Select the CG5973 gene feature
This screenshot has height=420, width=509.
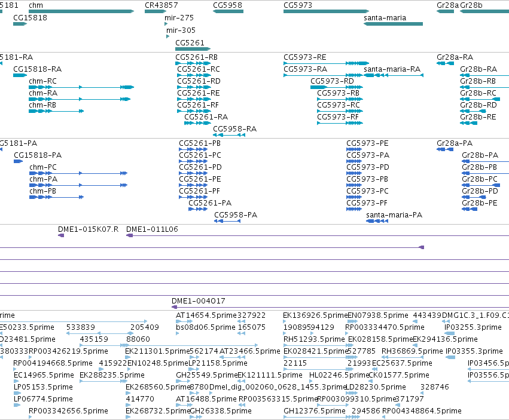(x=326, y=11)
